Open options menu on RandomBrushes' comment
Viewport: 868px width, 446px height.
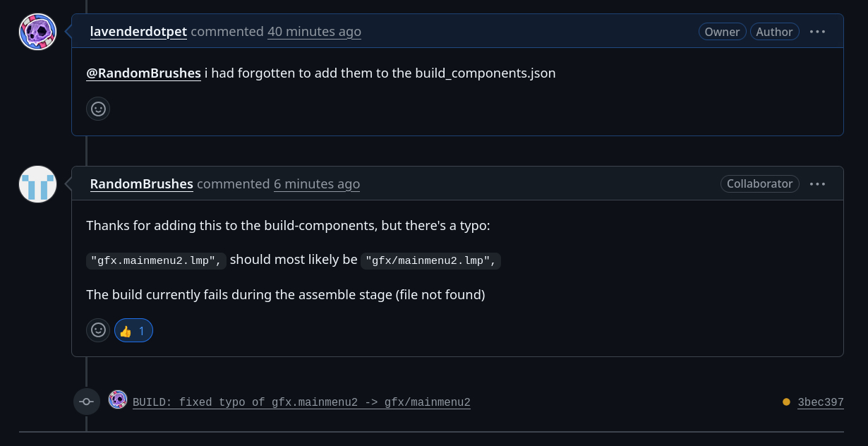coord(817,184)
